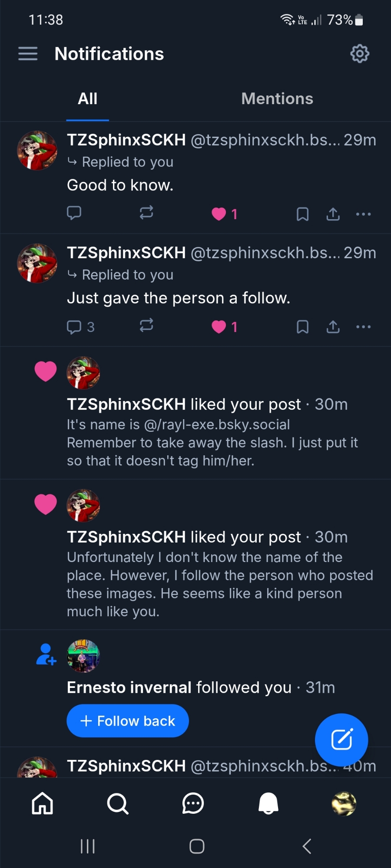Unlike "Just gave the person a follow" post
The height and width of the screenshot is (868, 391).
click(x=219, y=327)
